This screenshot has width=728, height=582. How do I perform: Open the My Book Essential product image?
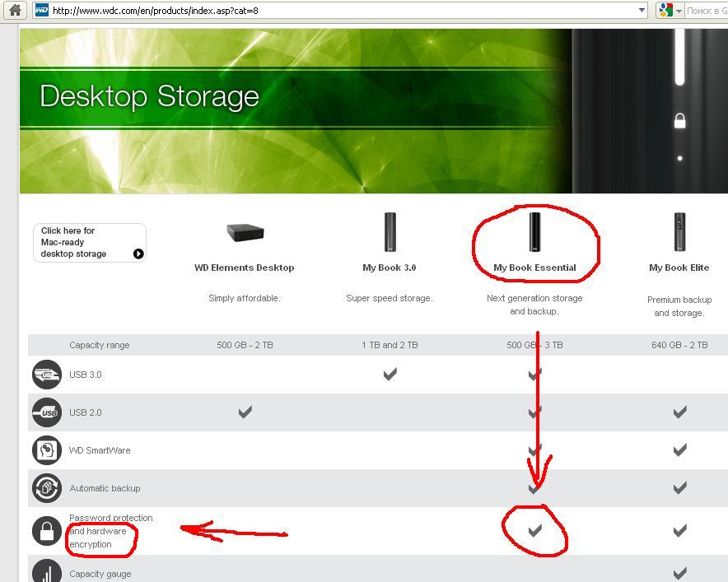pyautogui.click(x=534, y=231)
